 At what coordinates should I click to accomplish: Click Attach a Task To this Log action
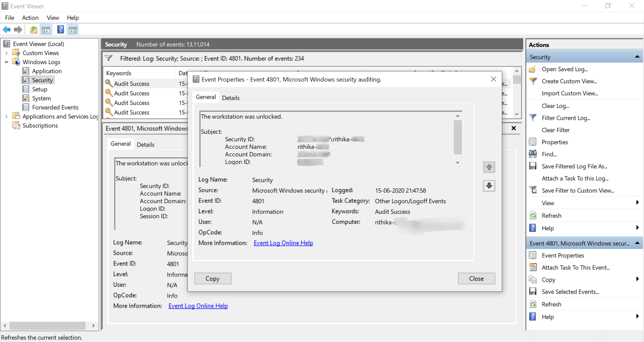(x=575, y=178)
